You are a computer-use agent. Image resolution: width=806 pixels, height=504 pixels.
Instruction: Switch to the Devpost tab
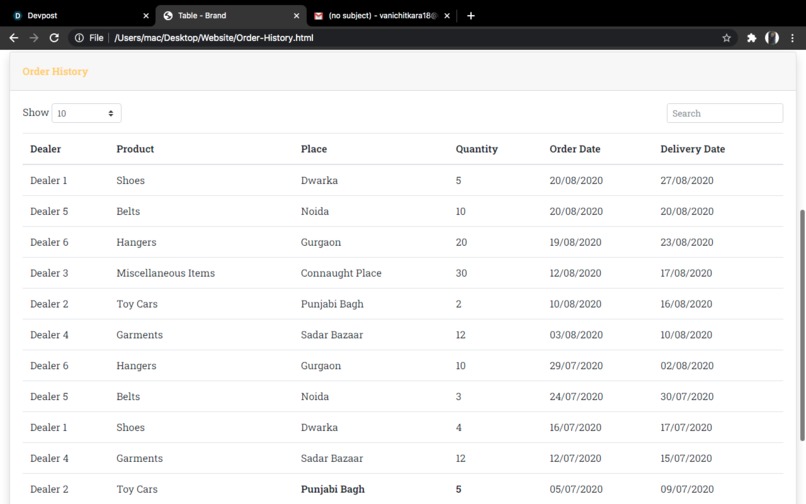[x=77, y=15]
